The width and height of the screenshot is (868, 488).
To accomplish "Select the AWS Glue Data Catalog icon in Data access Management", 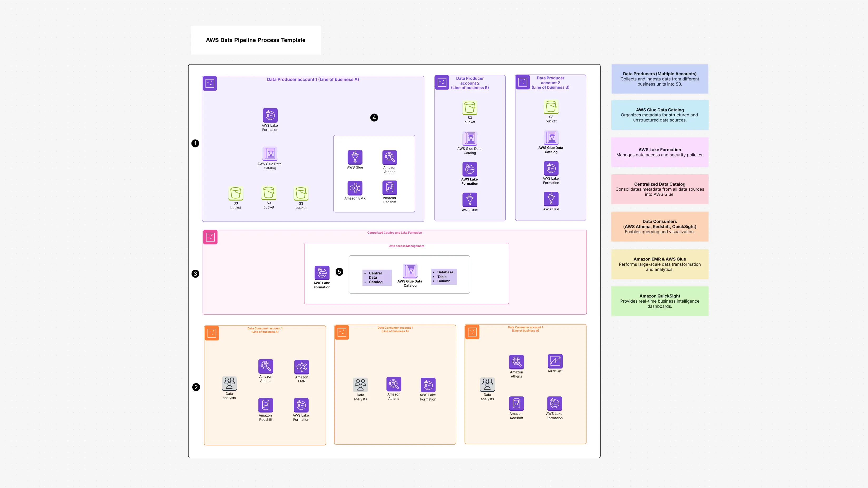I will click(x=410, y=271).
